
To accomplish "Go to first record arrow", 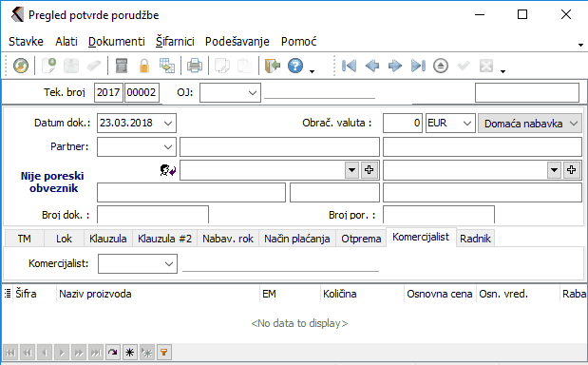I will 349,66.
